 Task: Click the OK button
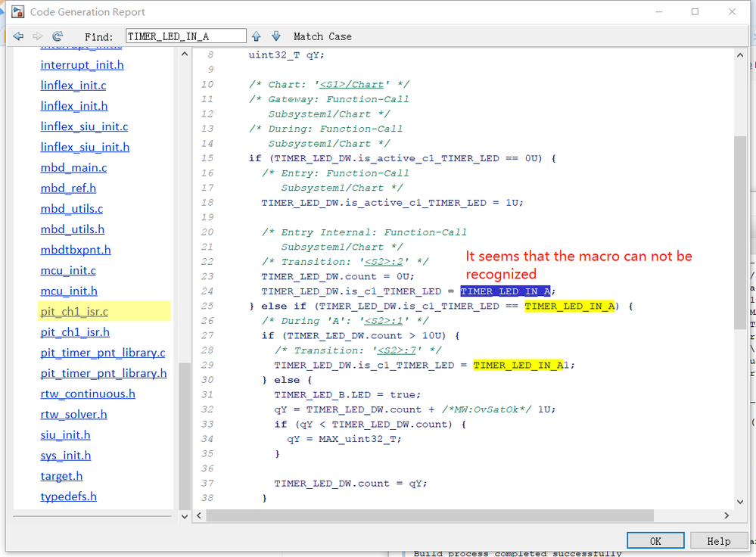coord(655,540)
